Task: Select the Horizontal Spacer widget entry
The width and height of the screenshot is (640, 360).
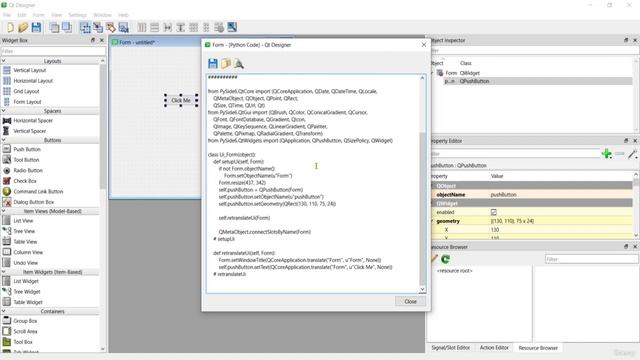Action: (33, 120)
